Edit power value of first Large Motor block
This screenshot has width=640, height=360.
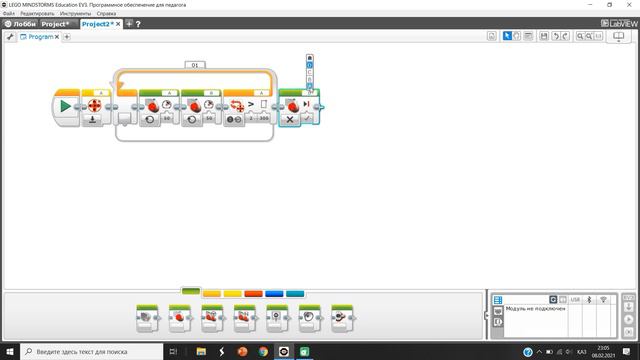coord(167,118)
